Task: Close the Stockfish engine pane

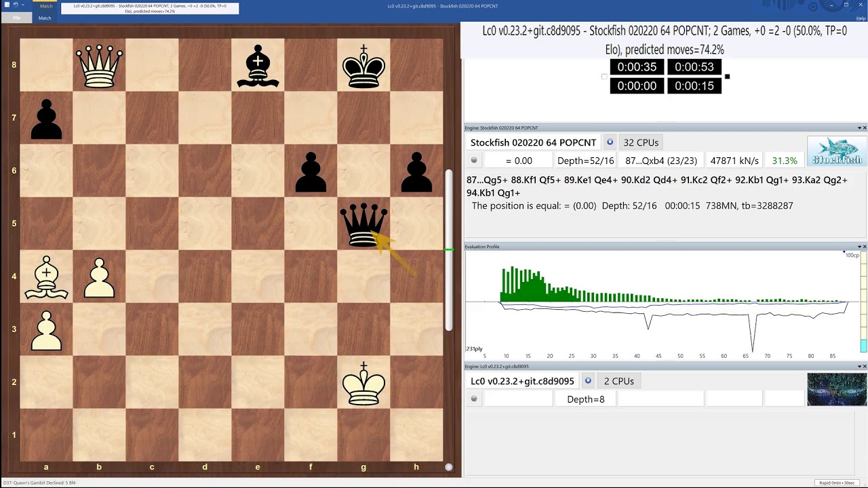Action: pos(864,127)
